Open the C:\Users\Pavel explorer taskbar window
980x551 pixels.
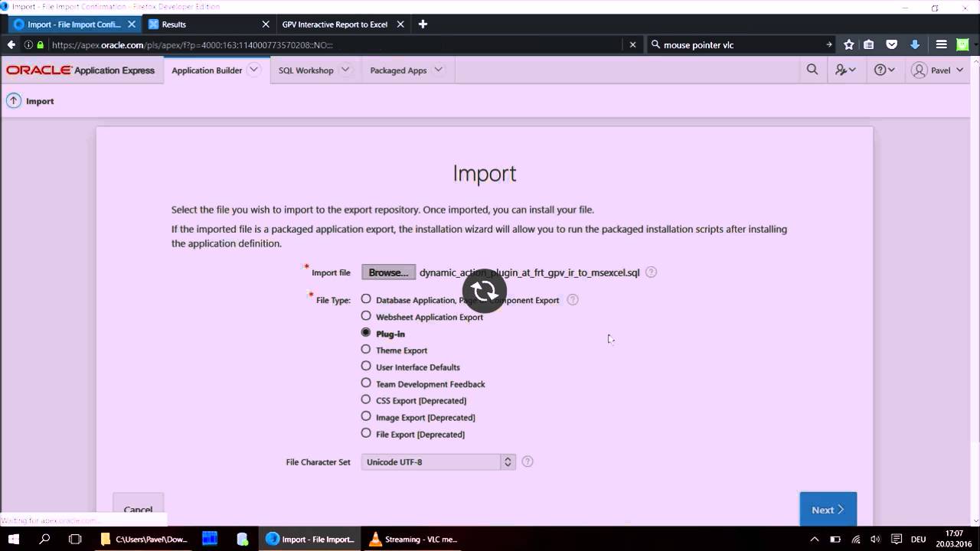click(x=144, y=539)
